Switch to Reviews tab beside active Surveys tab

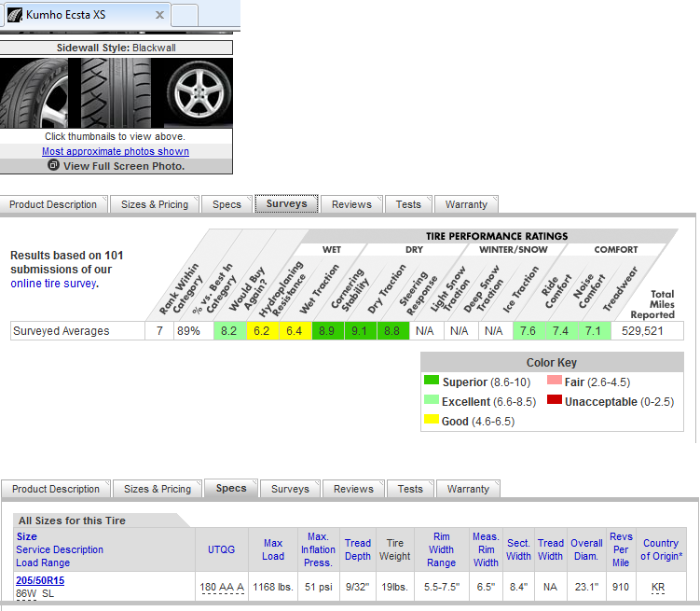[351, 204]
